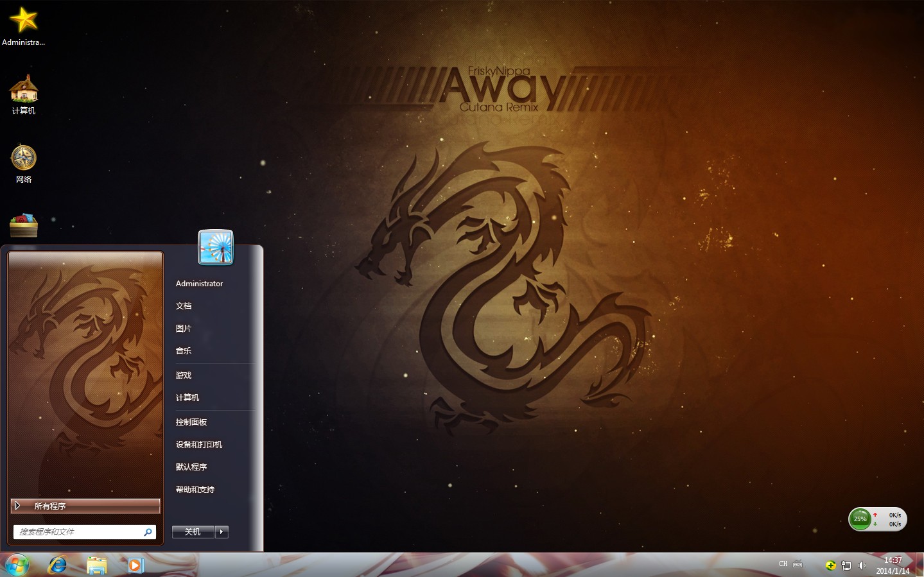Click the Show Desktop strip in the taskbar
This screenshot has width=924, height=577.
coord(920,565)
